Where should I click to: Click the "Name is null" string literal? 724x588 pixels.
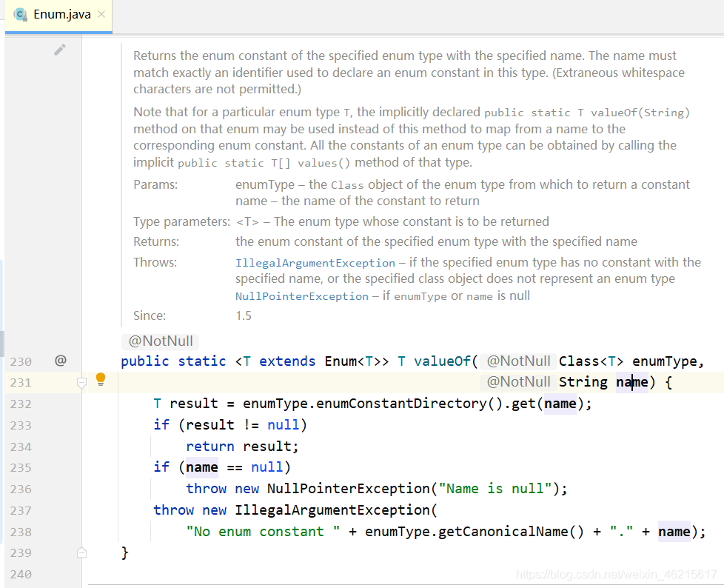pos(495,489)
